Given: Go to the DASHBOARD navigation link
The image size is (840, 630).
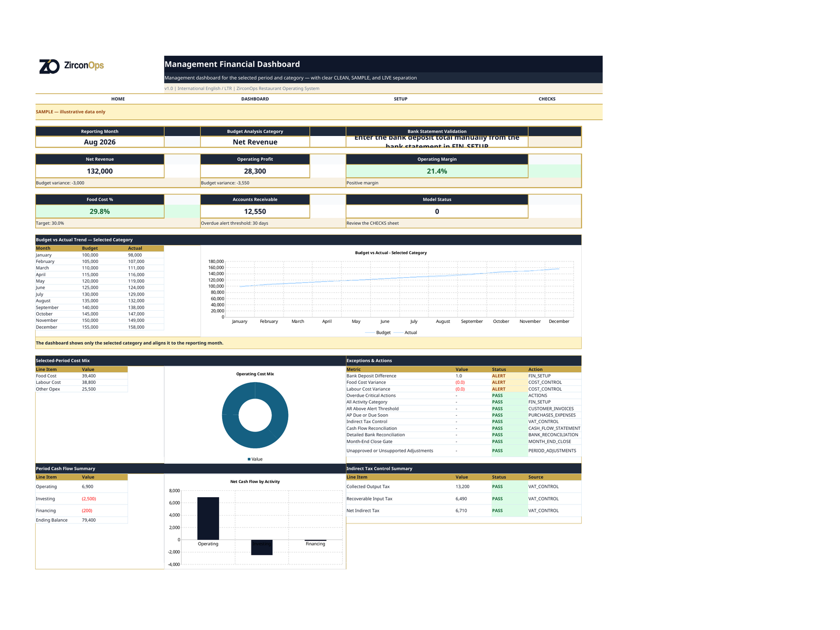Looking at the screenshot, I should click(255, 99).
